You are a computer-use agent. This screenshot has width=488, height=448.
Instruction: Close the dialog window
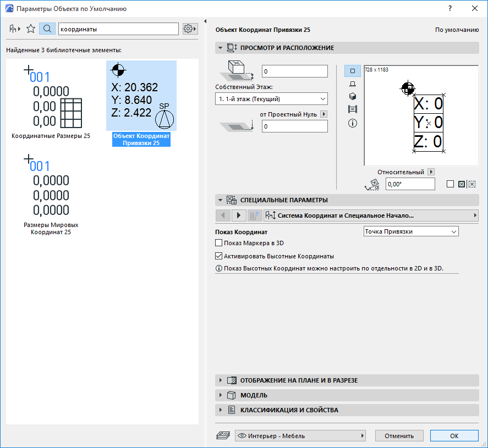[475, 8]
